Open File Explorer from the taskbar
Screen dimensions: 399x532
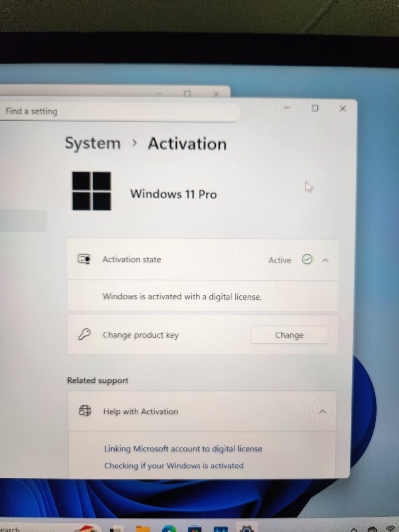coord(143,528)
